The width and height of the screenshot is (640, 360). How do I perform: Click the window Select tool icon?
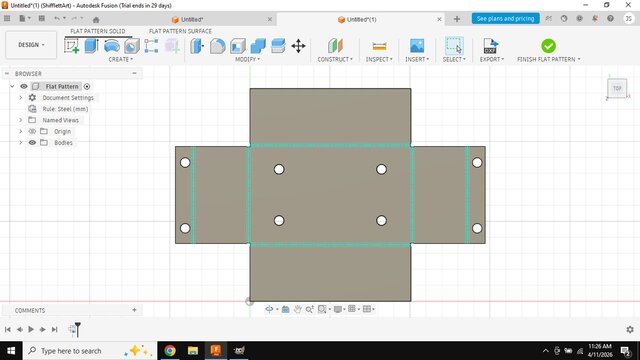(454, 46)
